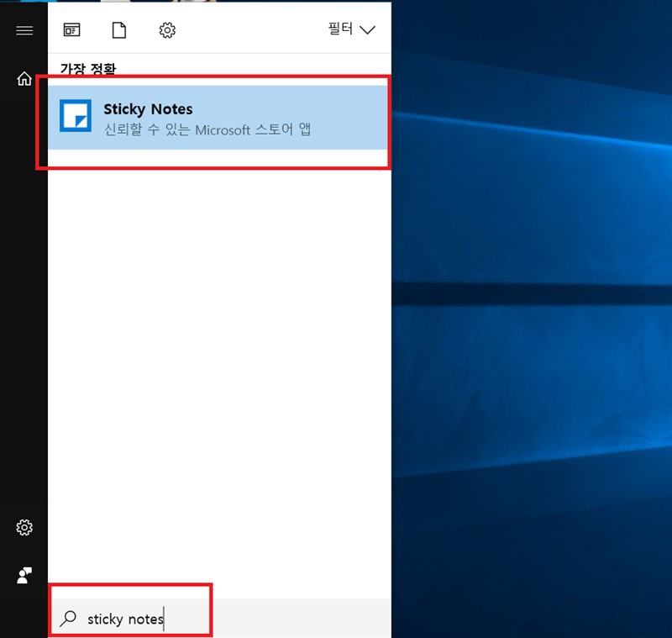Select the Documents filter page icon
Viewport: 672px width, 638px height.
119,30
